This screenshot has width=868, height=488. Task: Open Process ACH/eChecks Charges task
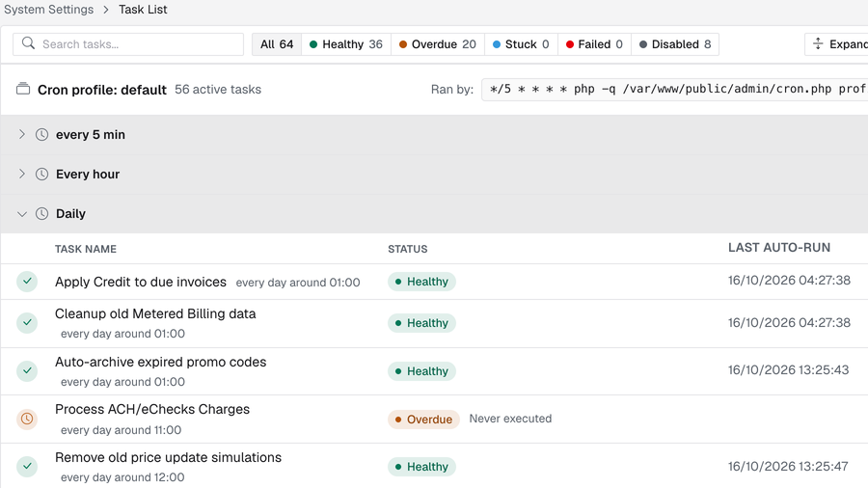(152, 410)
